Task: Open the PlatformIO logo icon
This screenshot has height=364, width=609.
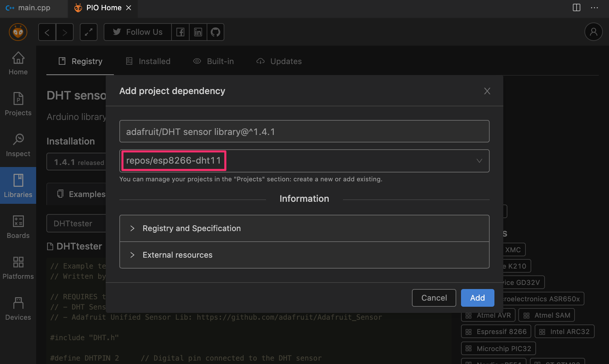Action: tap(18, 32)
